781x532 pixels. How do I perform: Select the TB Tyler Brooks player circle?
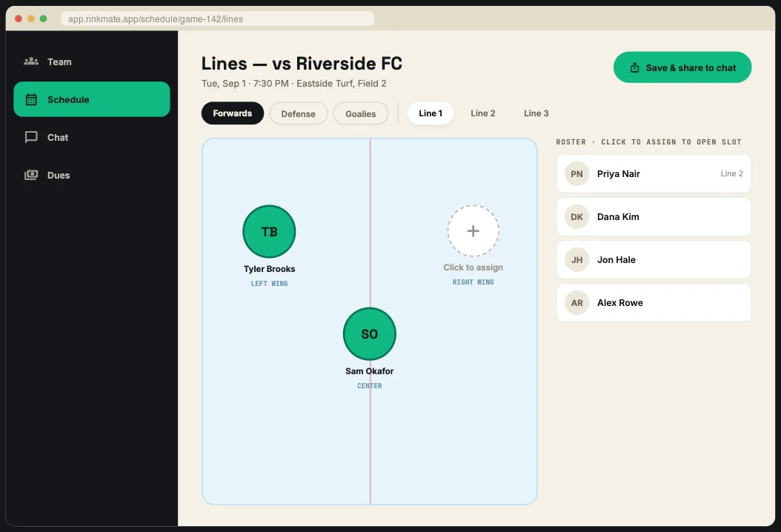tap(269, 231)
